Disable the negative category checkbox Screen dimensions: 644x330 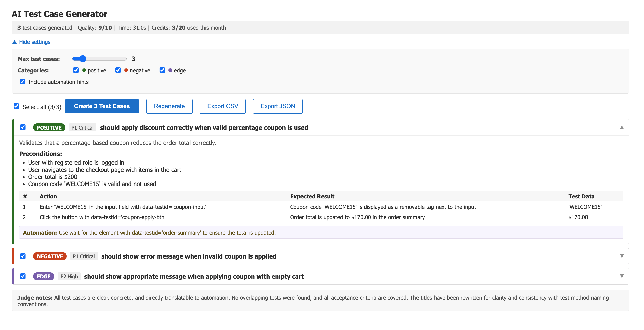pyautogui.click(x=118, y=70)
